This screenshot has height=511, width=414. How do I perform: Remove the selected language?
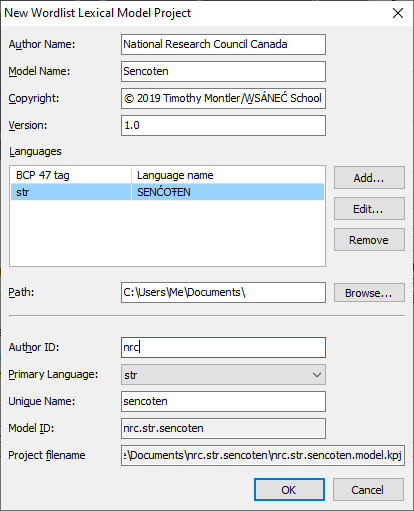(369, 240)
